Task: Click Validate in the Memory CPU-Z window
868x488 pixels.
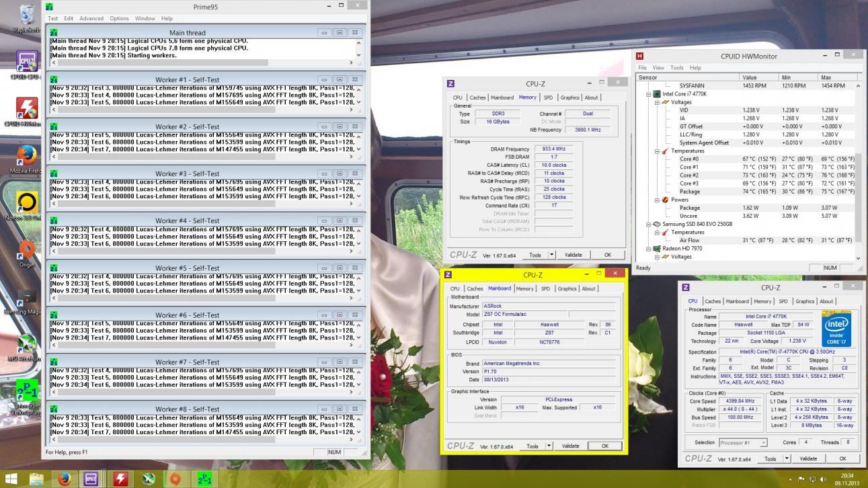Action: [x=573, y=255]
